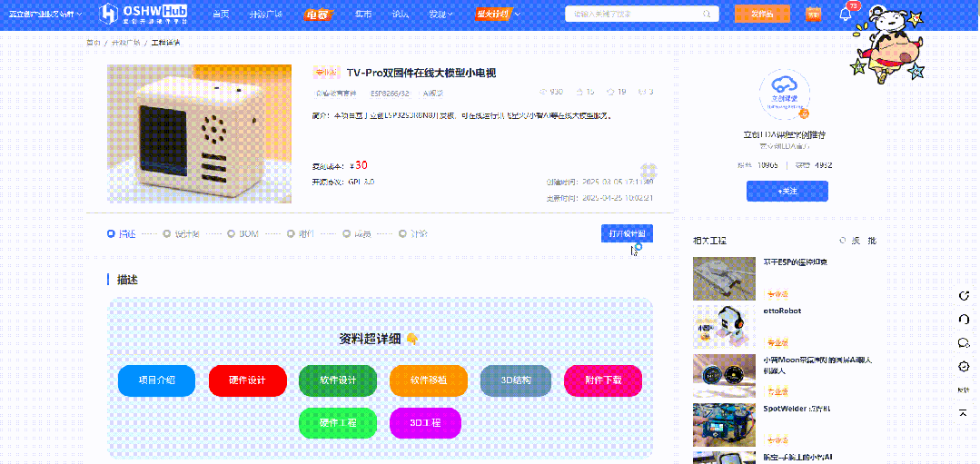The height and width of the screenshot is (464, 980).
Task: Click the ¥30 cost value
Action: pos(358,165)
